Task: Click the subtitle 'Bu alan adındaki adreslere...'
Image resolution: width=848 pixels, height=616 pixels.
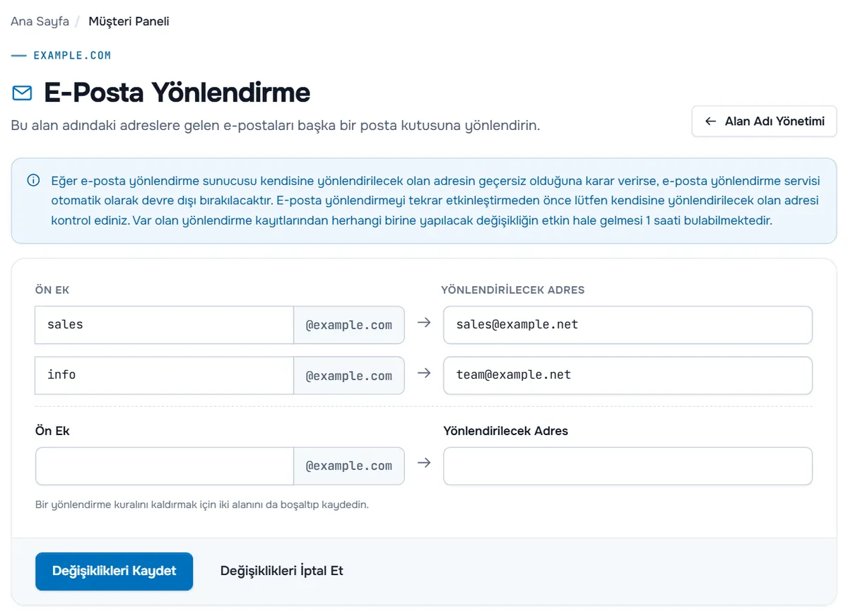Action: pos(276,126)
